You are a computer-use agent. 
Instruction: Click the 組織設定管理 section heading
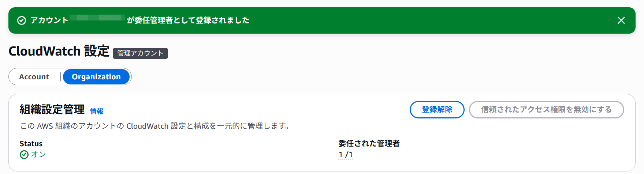click(52, 109)
